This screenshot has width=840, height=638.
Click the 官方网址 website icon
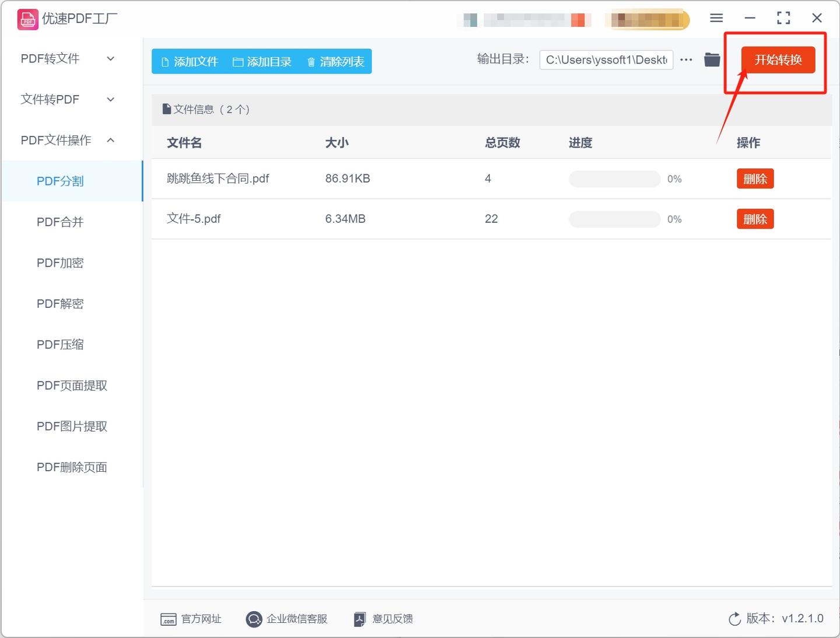point(168,619)
